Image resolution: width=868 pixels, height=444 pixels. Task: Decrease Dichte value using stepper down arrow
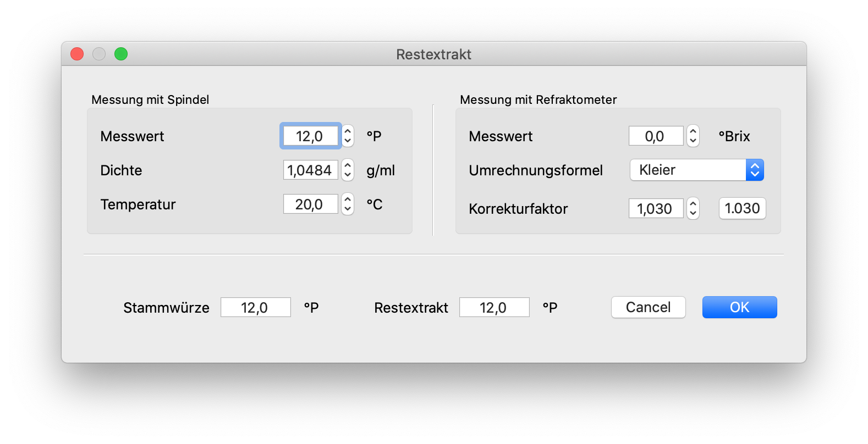[x=348, y=175]
